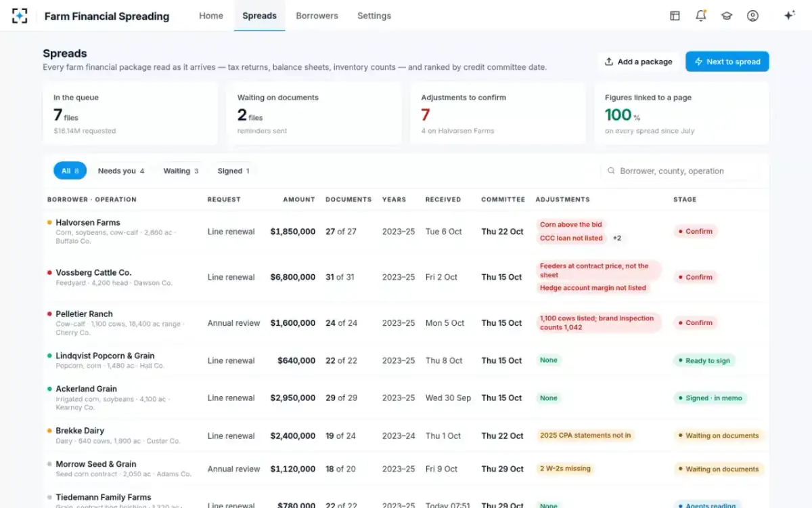812x508 pixels.
Task: Sort by the Committee column header
Action: coord(503,200)
